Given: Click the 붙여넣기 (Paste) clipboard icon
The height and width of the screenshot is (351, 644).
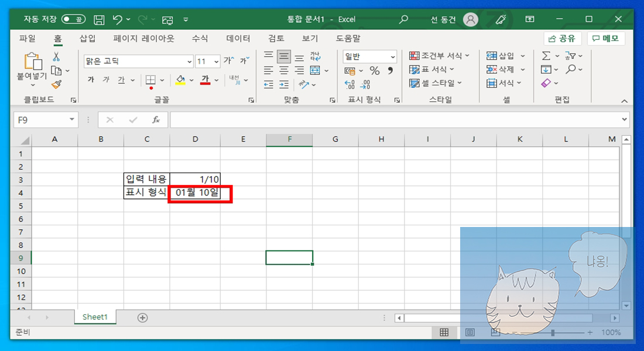Looking at the screenshot, I should 32,61.
